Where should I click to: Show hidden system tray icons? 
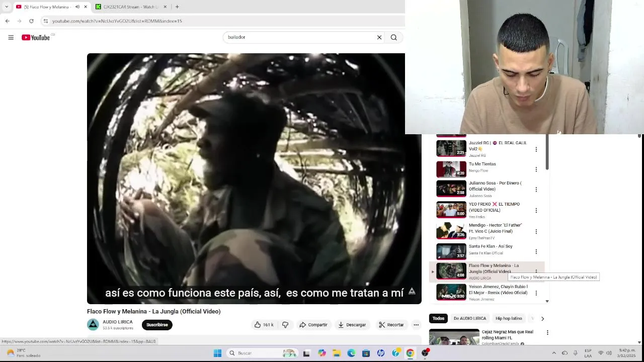point(554,353)
